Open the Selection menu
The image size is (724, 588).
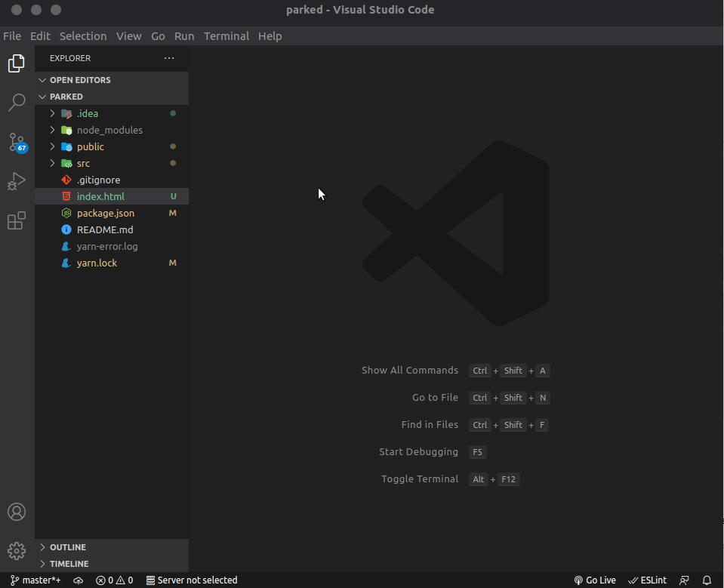click(83, 36)
